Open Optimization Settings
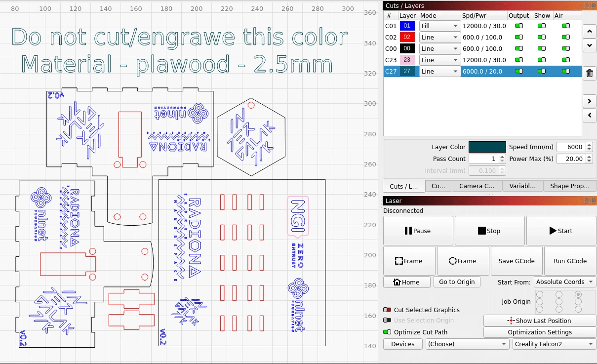 (x=539, y=332)
